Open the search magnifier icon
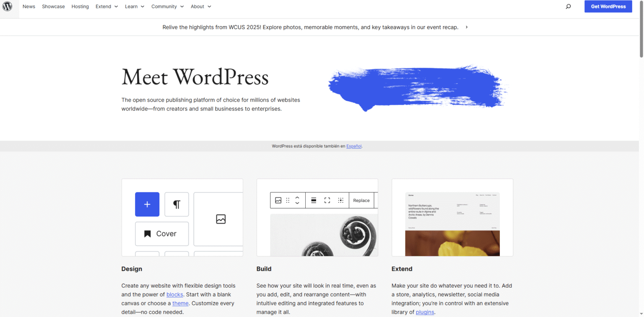Image resolution: width=644 pixels, height=317 pixels. point(568,6)
